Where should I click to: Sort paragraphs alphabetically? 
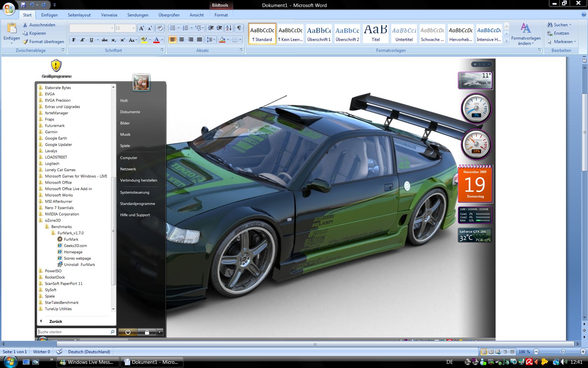(229, 28)
